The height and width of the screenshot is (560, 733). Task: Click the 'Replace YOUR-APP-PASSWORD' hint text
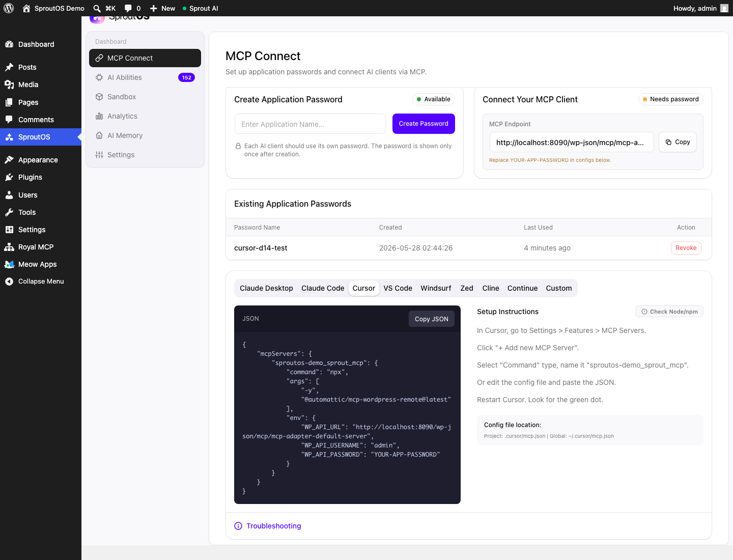click(x=550, y=160)
